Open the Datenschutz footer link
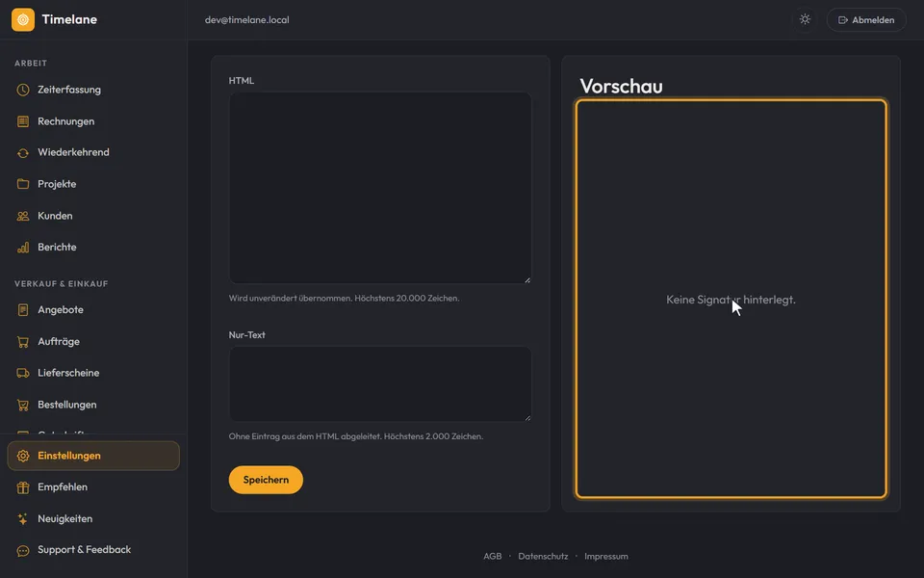 [x=543, y=556]
